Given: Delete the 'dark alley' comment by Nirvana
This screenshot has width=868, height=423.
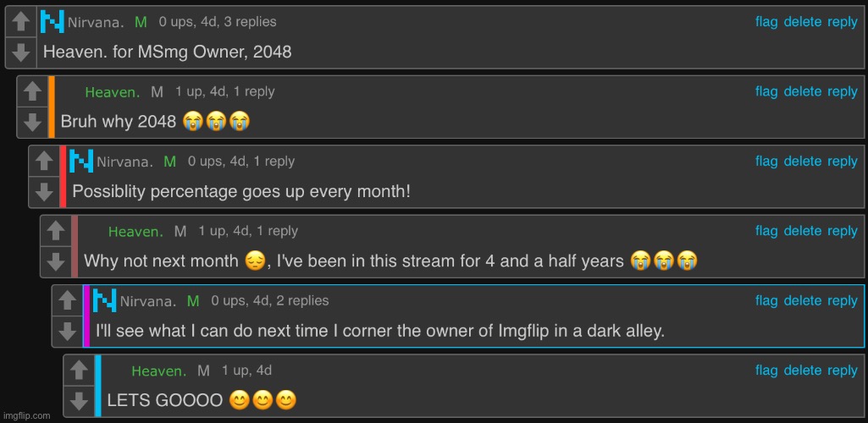Looking at the screenshot, I should pos(803,300).
